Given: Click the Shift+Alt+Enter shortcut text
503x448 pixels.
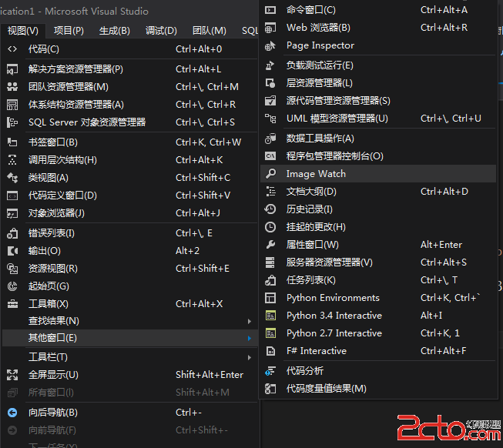Looking at the screenshot, I should tap(210, 375).
